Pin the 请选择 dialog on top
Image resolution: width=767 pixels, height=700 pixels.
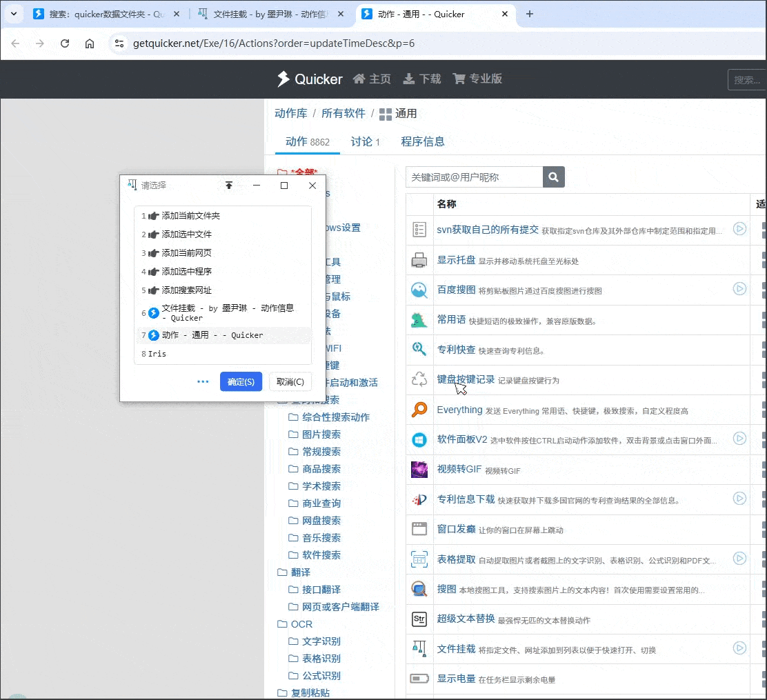[228, 186]
